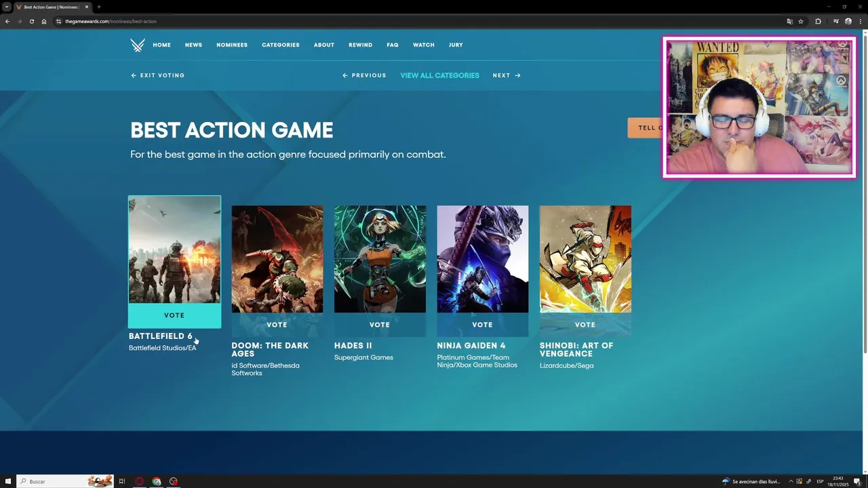
Task: Open the NEWS nav item
Action: (193, 45)
